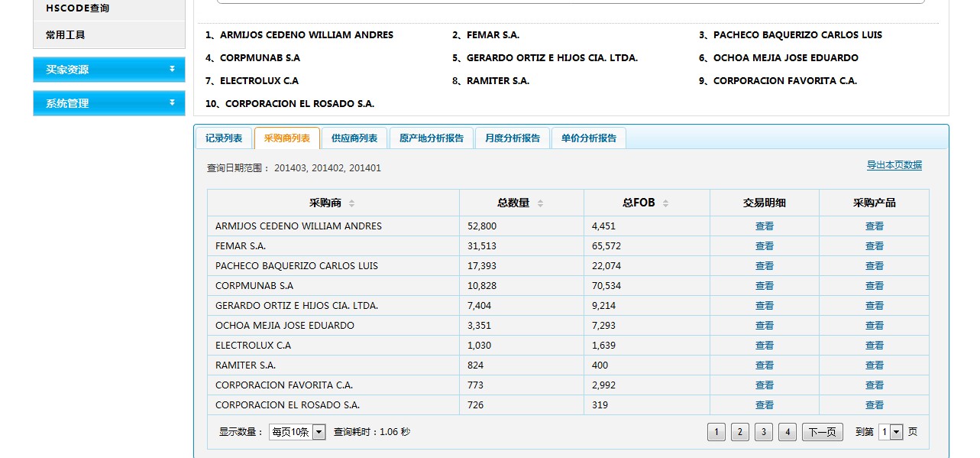
Task: View 交易明细 for CORPMUNAB S.A
Action: point(765,286)
